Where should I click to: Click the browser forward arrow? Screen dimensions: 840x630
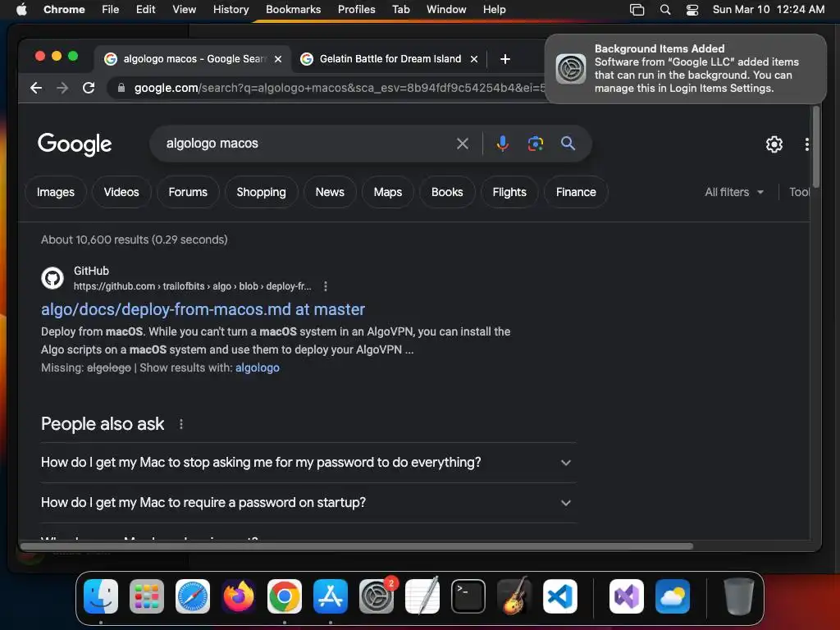click(62, 88)
